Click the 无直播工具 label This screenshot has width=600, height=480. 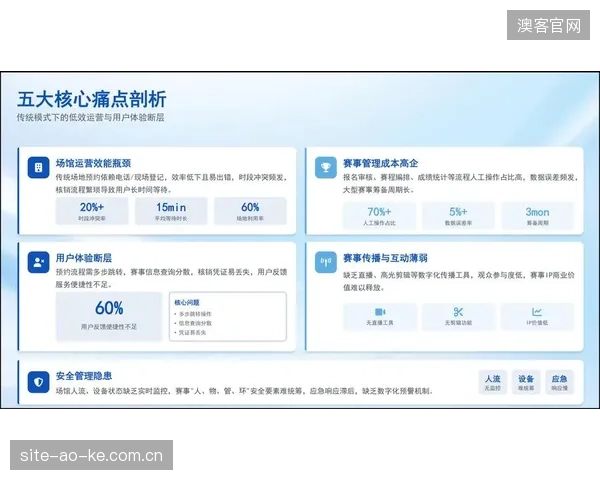click(380, 323)
